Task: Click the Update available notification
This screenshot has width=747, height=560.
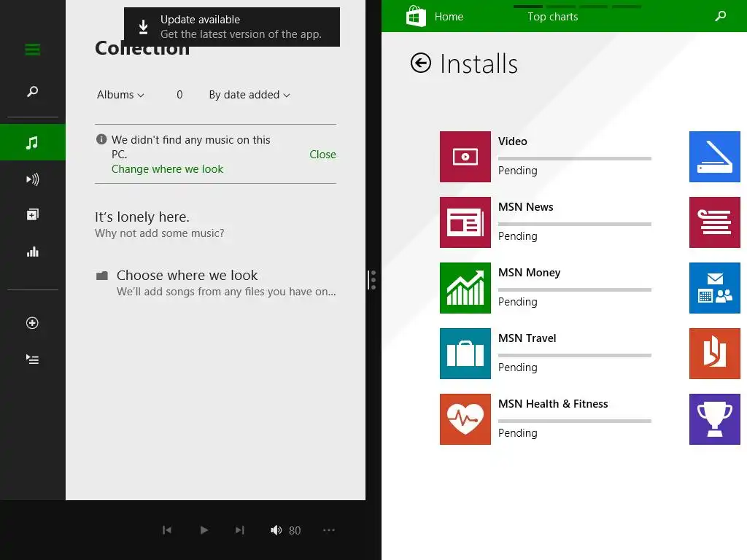Action: [232, 27]
